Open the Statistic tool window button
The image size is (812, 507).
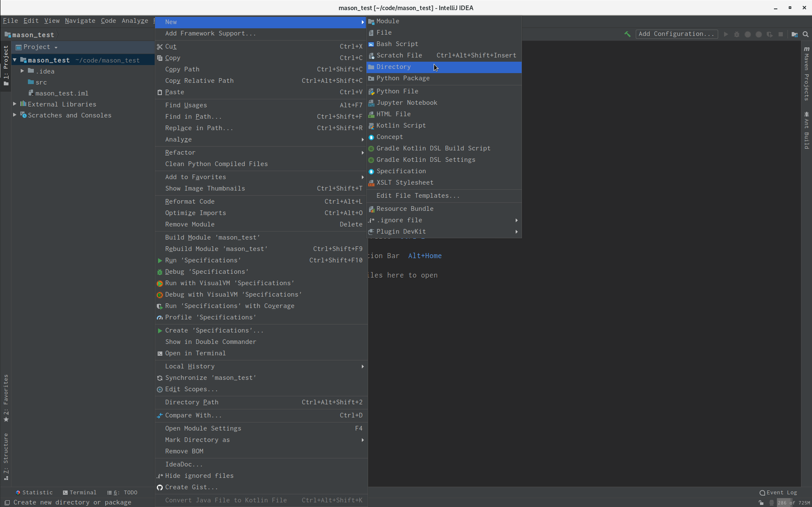[x=34, y=493]
